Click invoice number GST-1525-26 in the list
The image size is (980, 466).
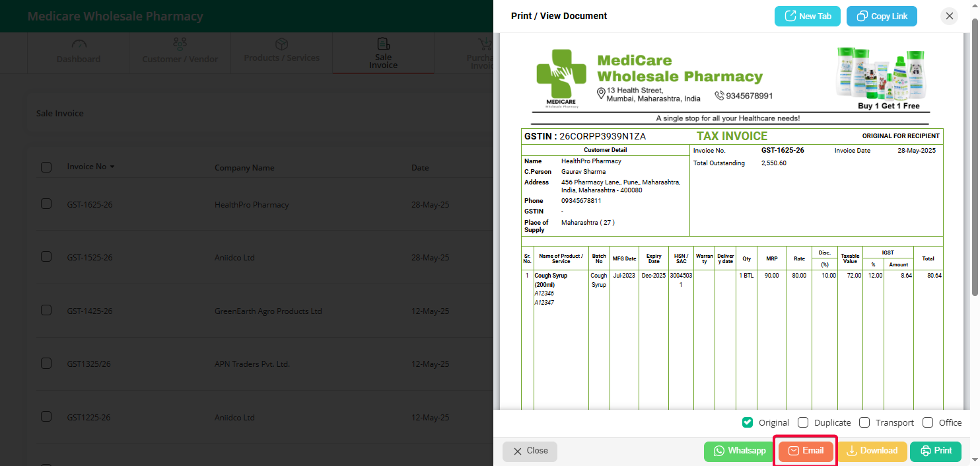pyautogui.click(x=90, y=258)
